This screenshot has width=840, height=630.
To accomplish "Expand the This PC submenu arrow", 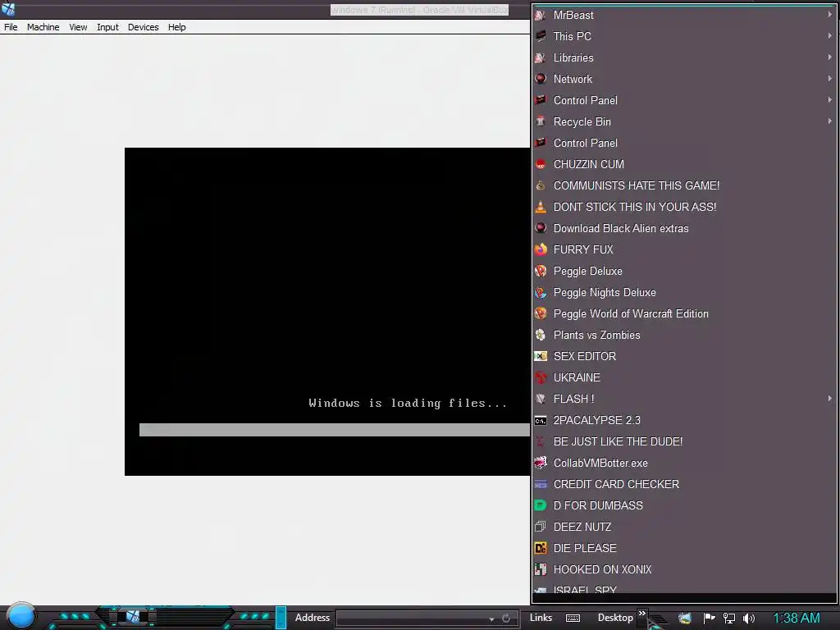I will pyautogui.click(x=829, y=36).
